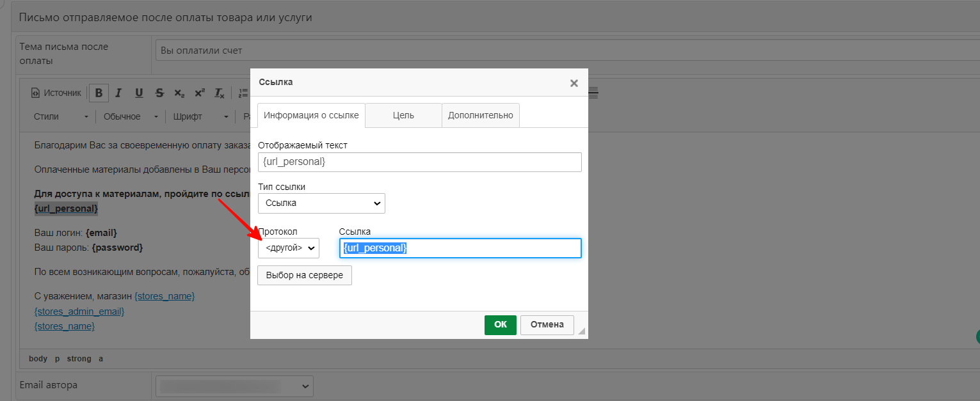
Task: Switch to the Дополнительно tab
Action: pos(481,115)
